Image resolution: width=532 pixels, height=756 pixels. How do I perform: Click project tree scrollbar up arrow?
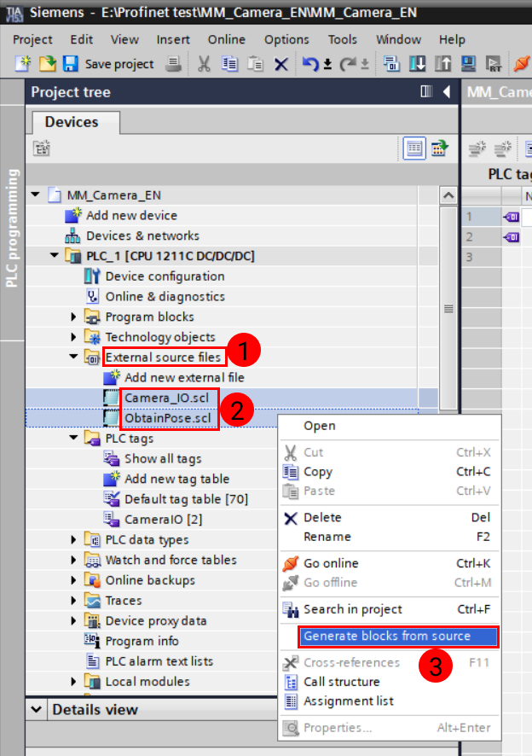[448, 195]
